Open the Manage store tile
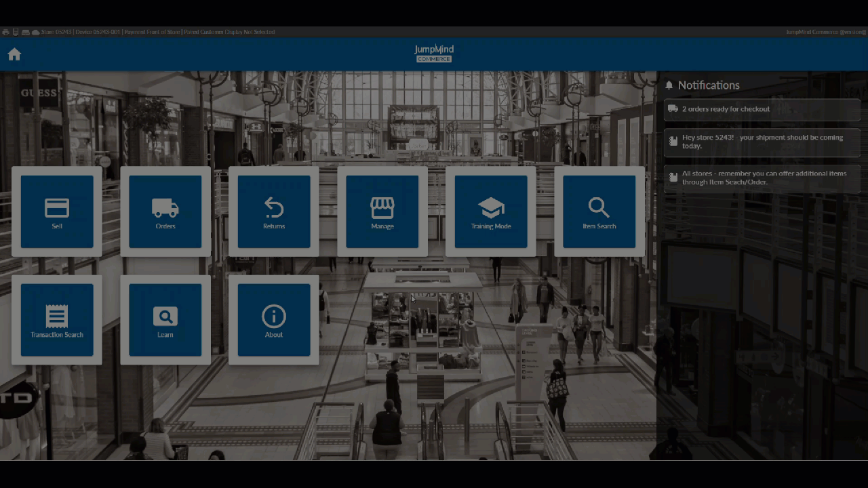868x488 pixels. click(382, 212)
